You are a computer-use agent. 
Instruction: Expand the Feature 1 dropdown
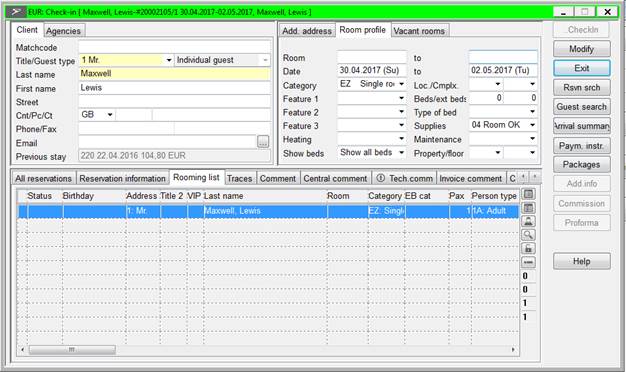[402, 98]
